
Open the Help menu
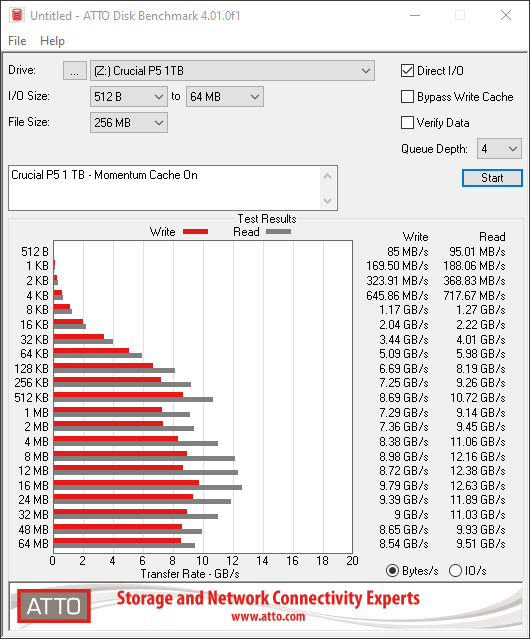52,41
